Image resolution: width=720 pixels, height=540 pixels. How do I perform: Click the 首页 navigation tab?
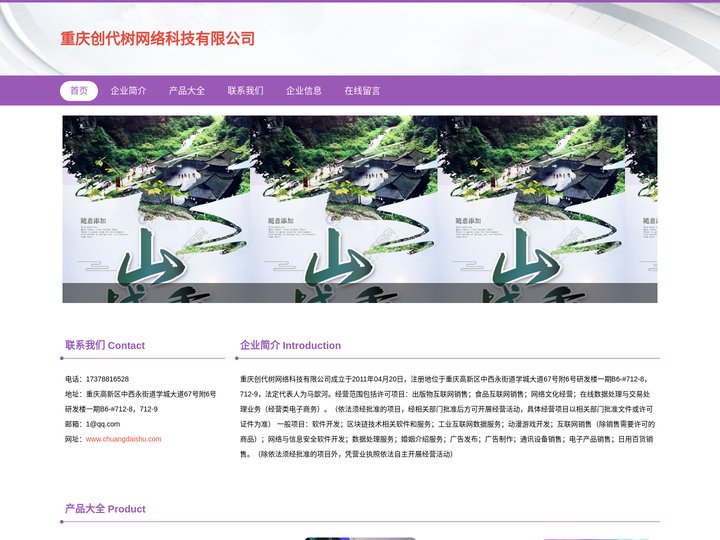tap(79, 90)
